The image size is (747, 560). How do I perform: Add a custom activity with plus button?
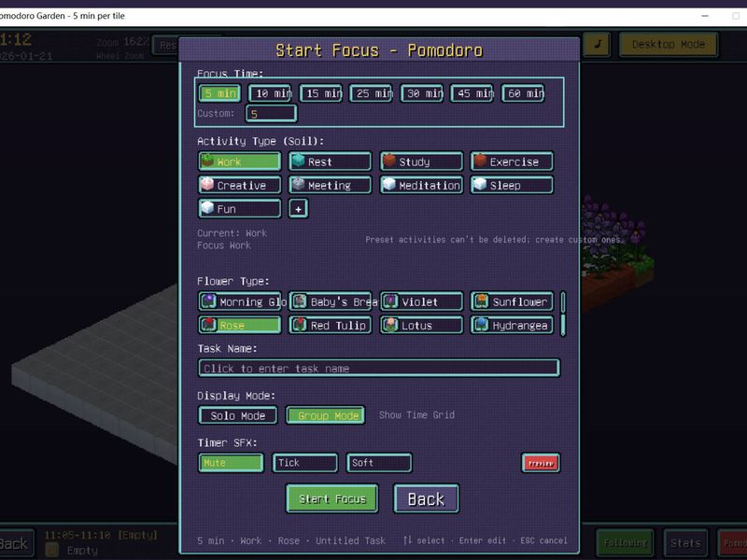click(298, 208)
